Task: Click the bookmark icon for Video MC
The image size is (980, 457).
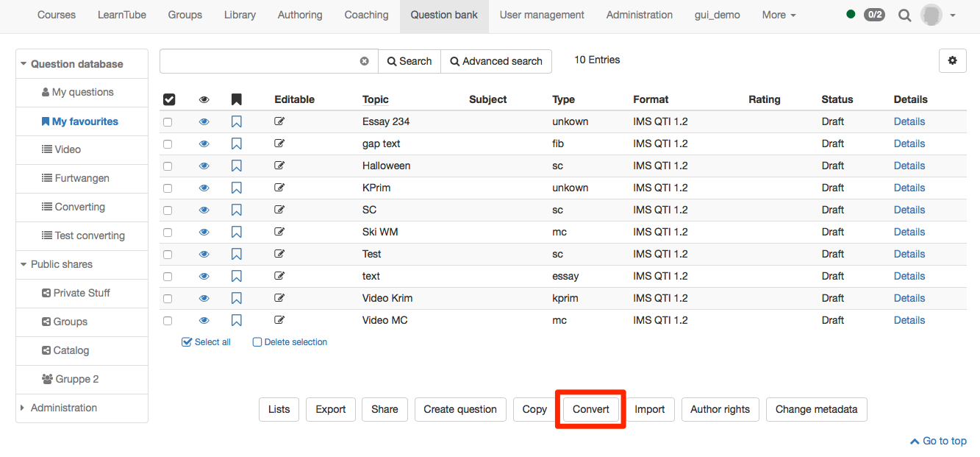Action: [236, 321]
